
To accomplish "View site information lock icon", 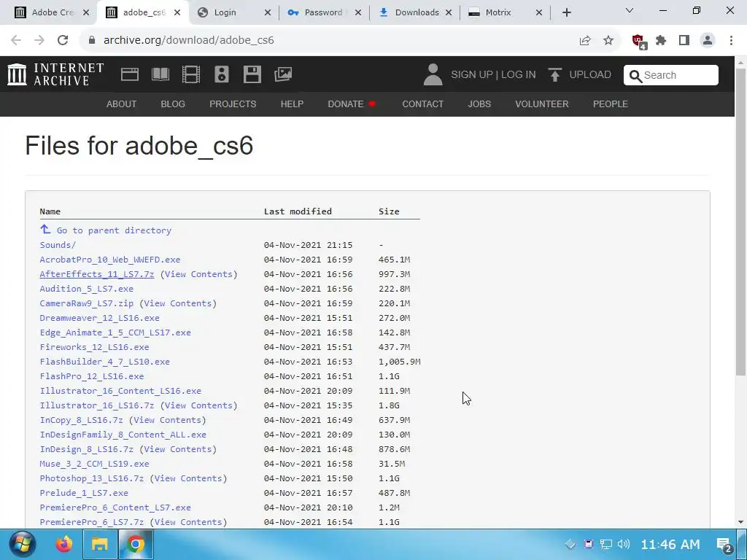I will coord(92,40).
